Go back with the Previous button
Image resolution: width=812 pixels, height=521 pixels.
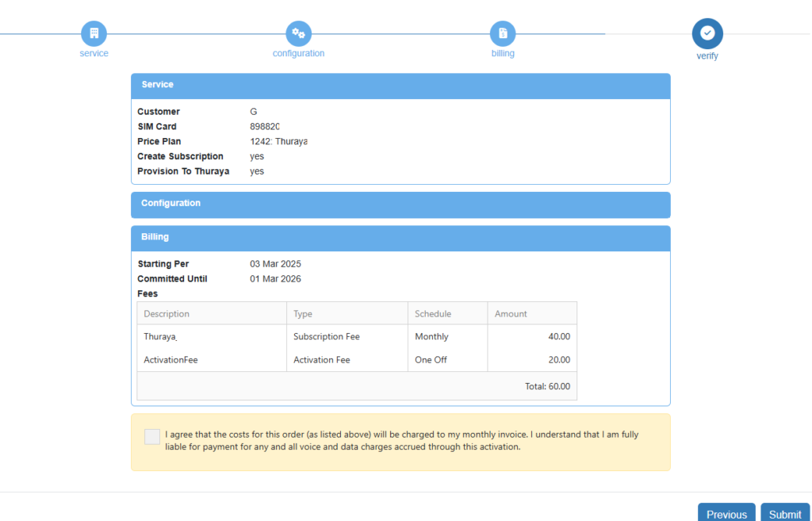(726, 514)
